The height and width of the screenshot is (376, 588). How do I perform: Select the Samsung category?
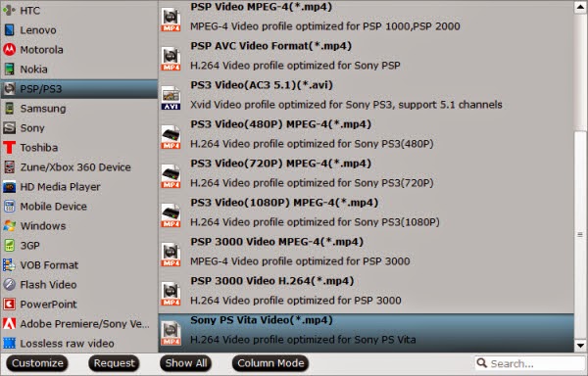tap(79, 109)
